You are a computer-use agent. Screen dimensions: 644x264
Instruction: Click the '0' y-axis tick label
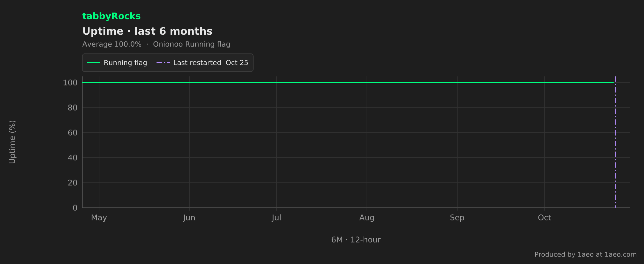[x=75, y=208]
